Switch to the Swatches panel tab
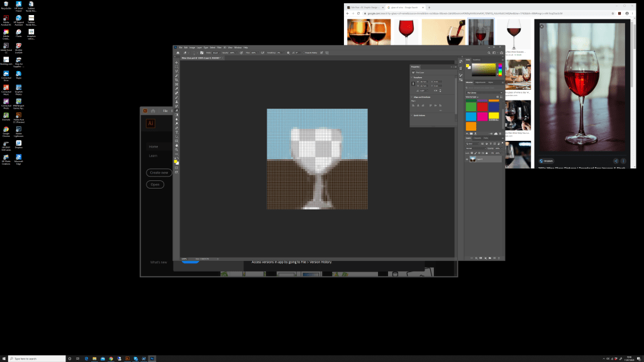The width and height of the screenshot is (644, 362). [x=476, y=60]
